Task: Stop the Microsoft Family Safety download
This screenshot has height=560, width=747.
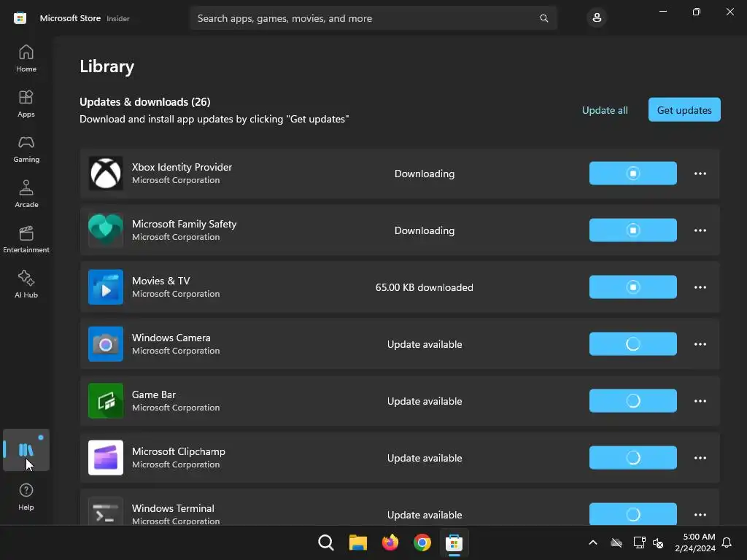Action: (632, 230)
